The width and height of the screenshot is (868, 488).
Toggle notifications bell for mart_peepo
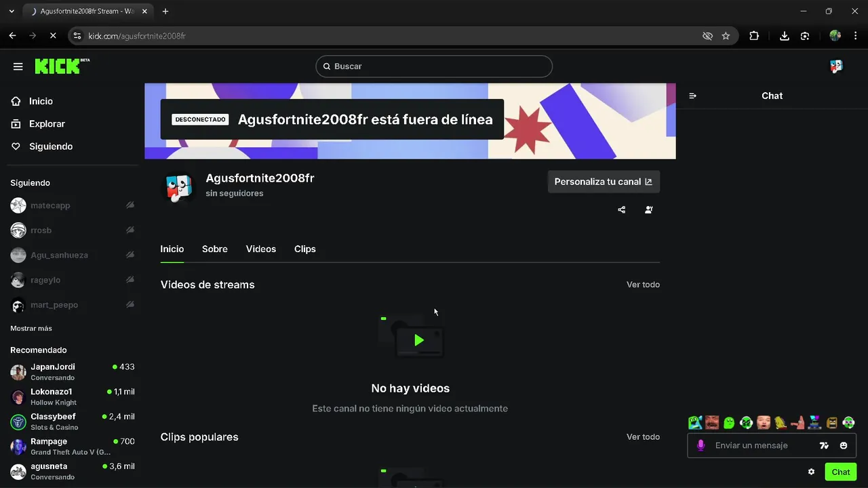coord(130,305)
